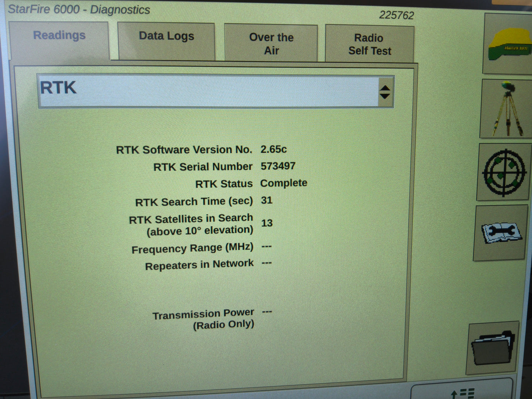Select the RTK Software Version No. label

click(x=184, y=150)
